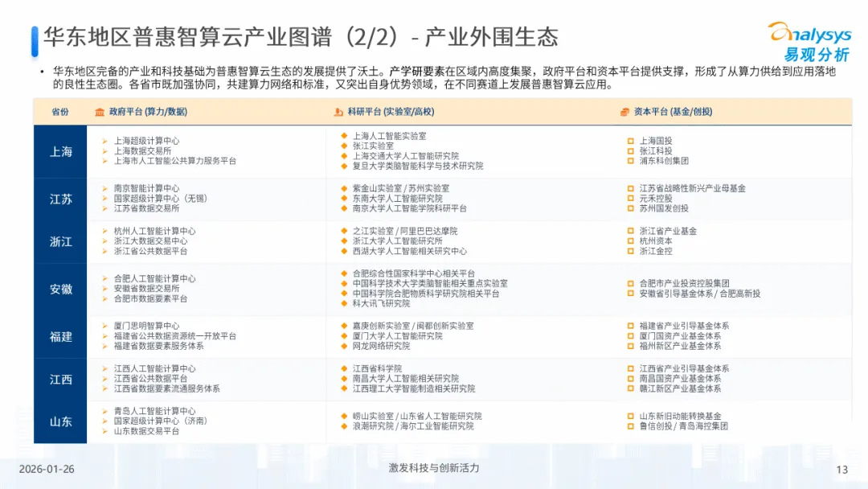Select 国家超级计算中心（无锡）

[161, 199]
